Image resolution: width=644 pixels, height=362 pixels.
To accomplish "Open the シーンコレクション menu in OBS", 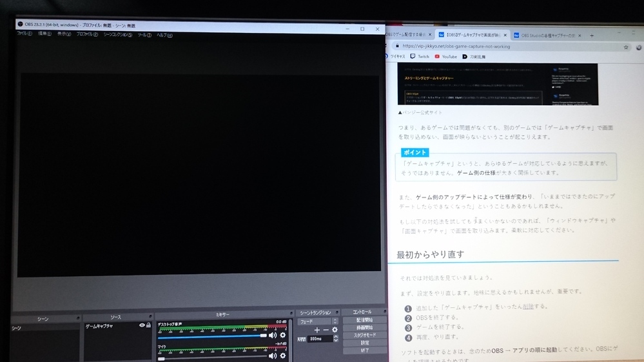I will pyautogui.click(x=118, y=35).
